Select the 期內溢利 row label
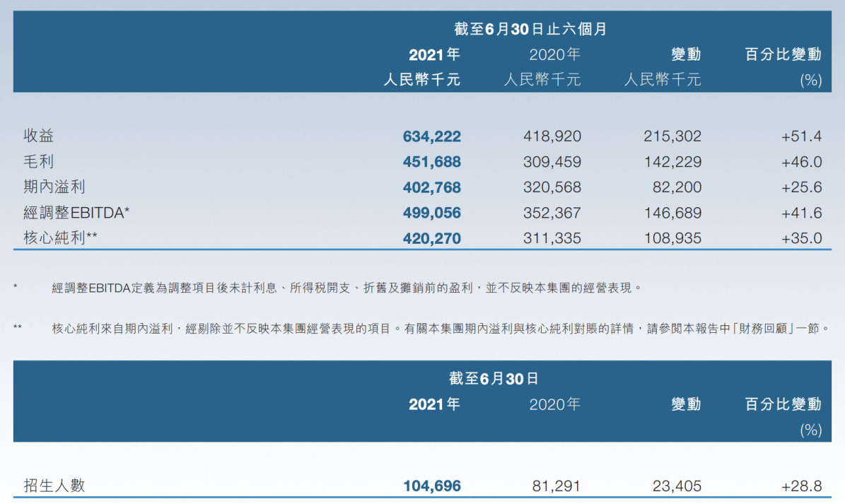The height and width of the screenshot is (504, 845). (54, 187)
